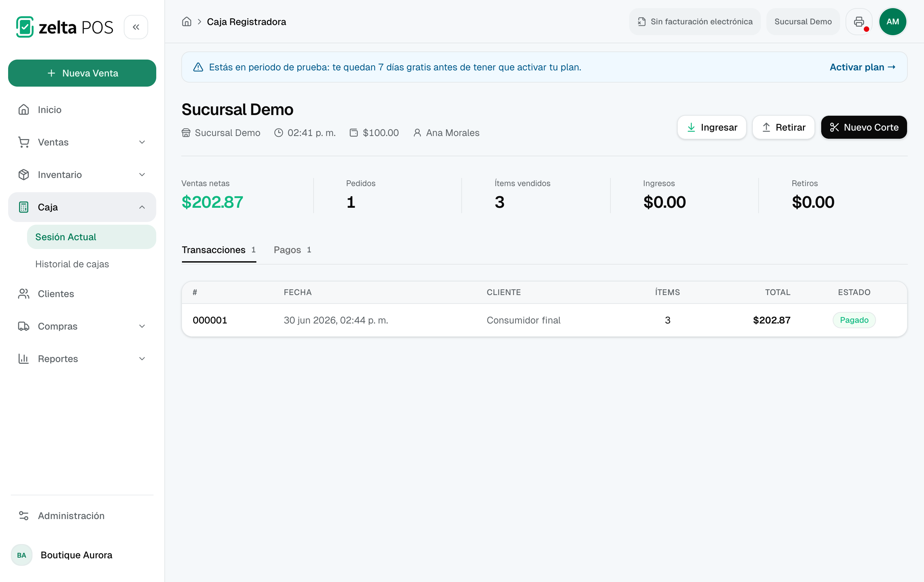This screenshot has width=924, height=582.
Task: Click the Compras truck icon
Action: pyautogui.click(x=24, y=326)
